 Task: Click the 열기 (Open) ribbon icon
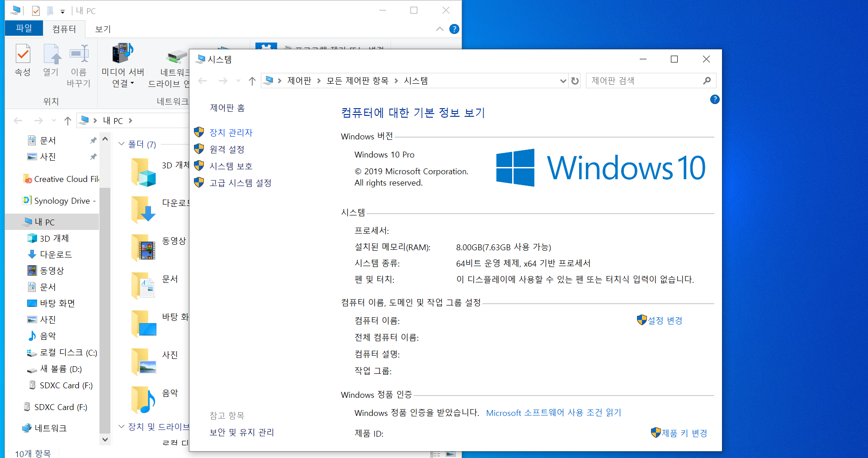pyautogui.click(x=51, y=60)
